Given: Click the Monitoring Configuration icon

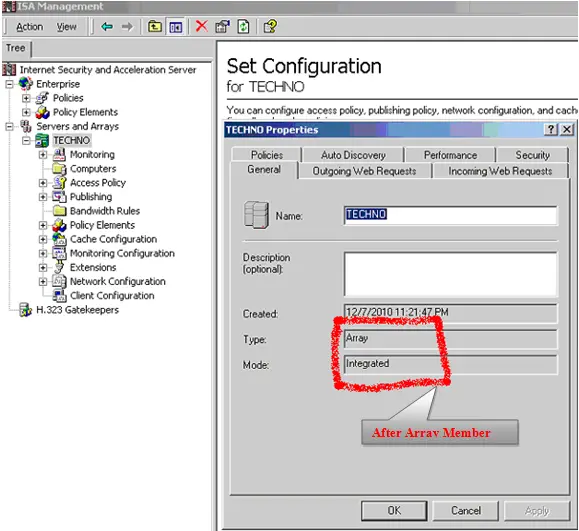Looking at the screenshot, I should (59, 253).
